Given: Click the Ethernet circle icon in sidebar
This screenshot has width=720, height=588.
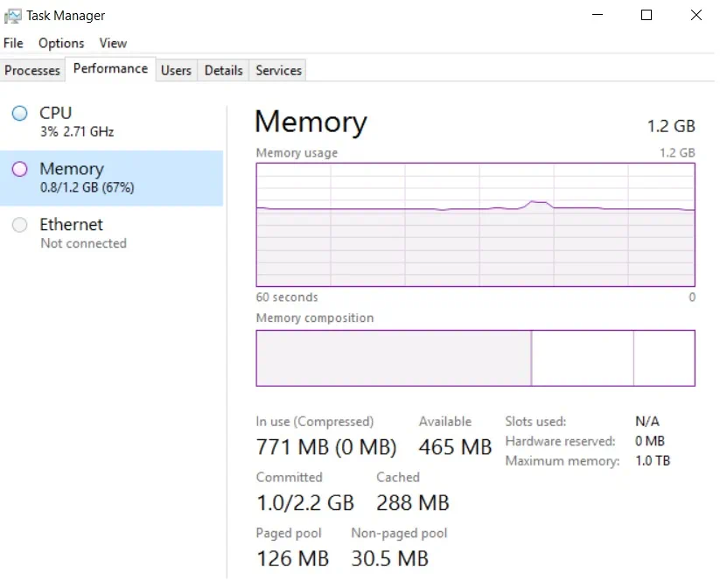Looking at the screenshot, I should [x=19, y=225].
